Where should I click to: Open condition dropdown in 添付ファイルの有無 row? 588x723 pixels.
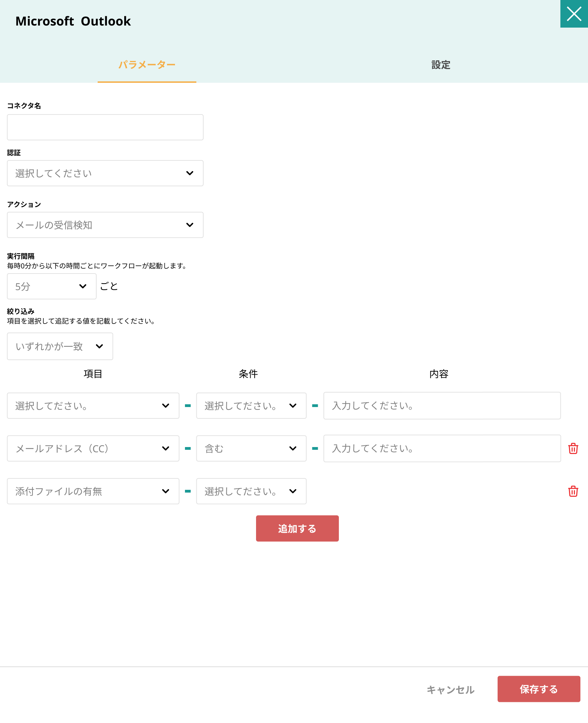click(251, 491)
